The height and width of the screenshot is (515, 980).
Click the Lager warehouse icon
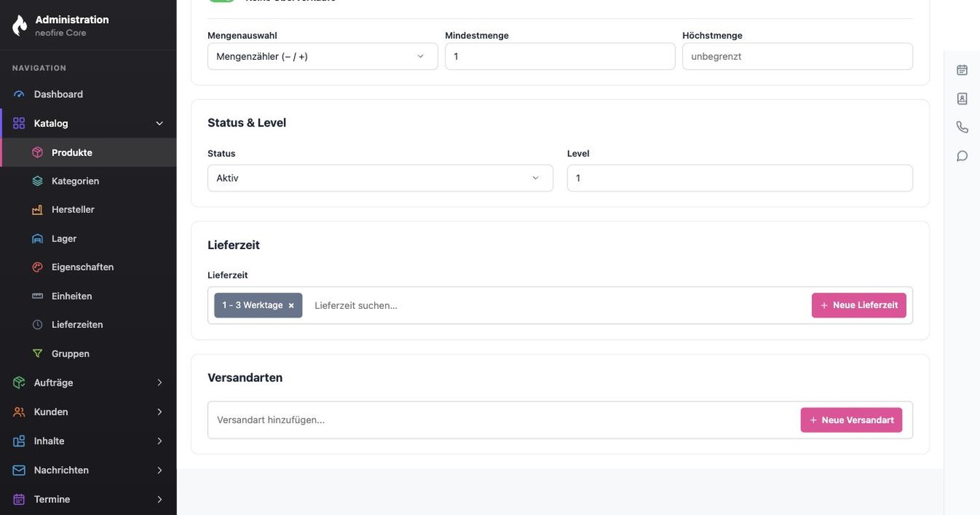(x=37, y=239)
